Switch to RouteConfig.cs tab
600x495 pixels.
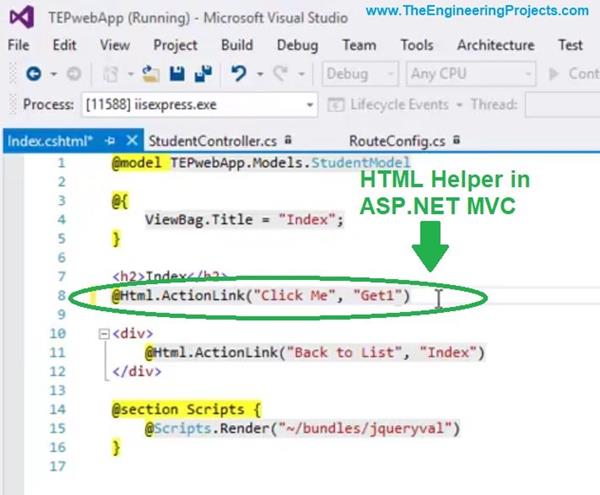pyautogui.click(x=395, y=140)
